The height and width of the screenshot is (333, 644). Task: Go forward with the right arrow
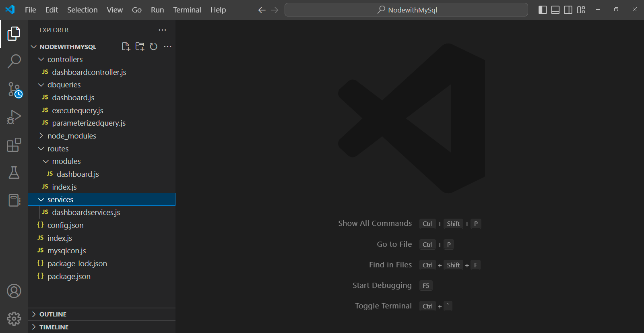275,10
